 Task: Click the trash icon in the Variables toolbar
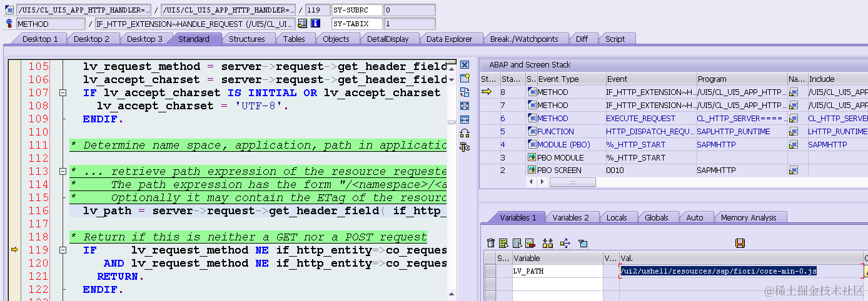coord(491,243)
